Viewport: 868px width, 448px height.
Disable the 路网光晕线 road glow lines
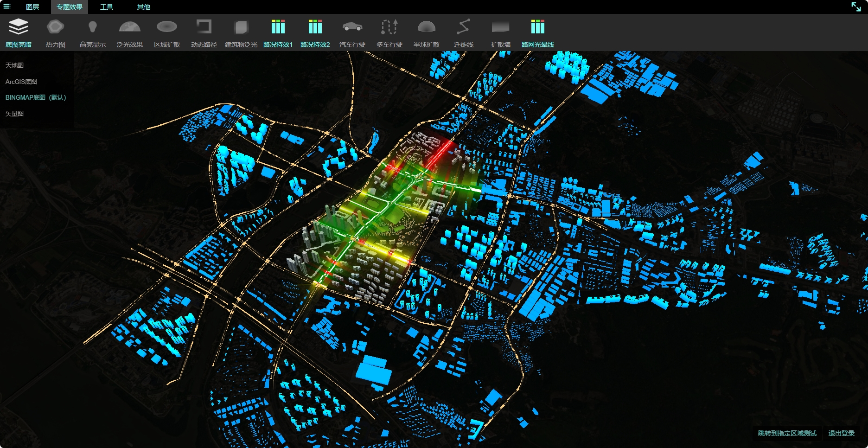pyautogui.click(x=538, y=28)
